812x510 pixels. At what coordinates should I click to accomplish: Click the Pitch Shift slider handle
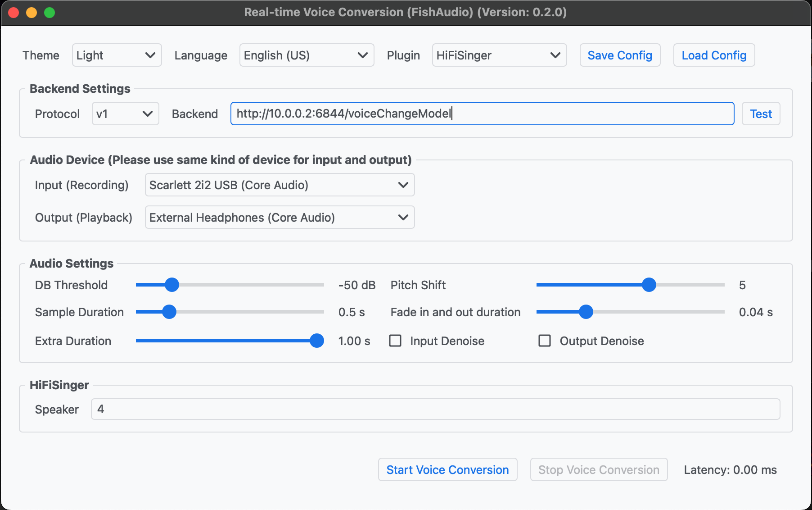649,285
